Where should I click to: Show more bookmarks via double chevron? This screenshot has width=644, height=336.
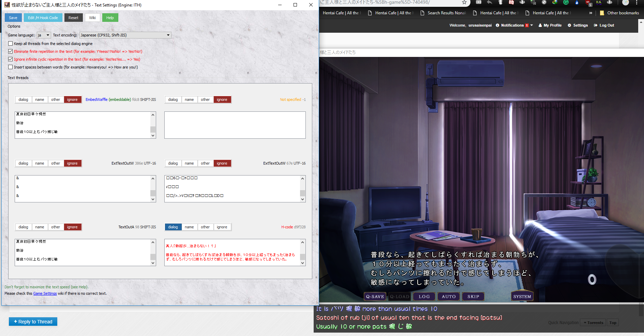[x=590, y=13]
